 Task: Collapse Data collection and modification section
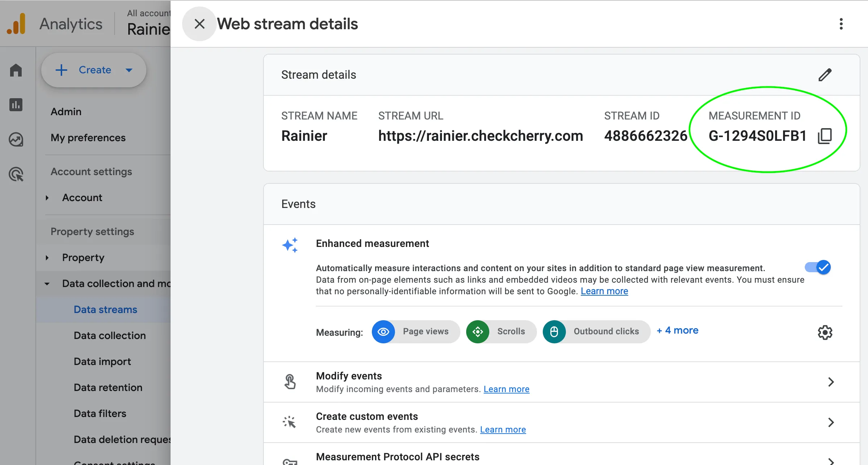[x=47, y=284]
